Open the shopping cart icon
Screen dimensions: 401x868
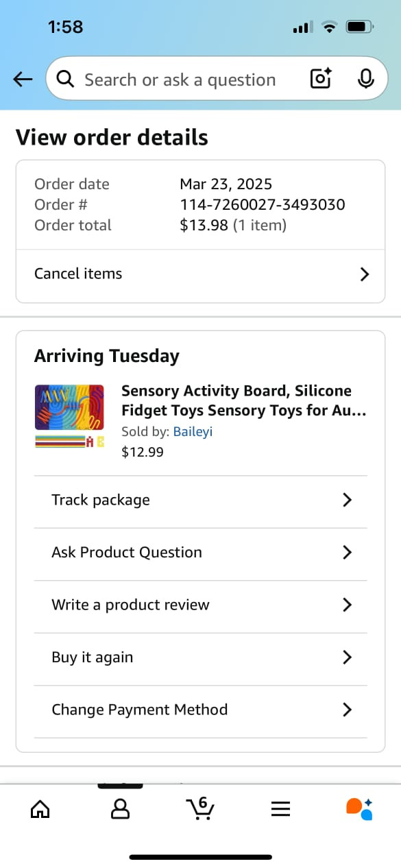pos(200,808)
